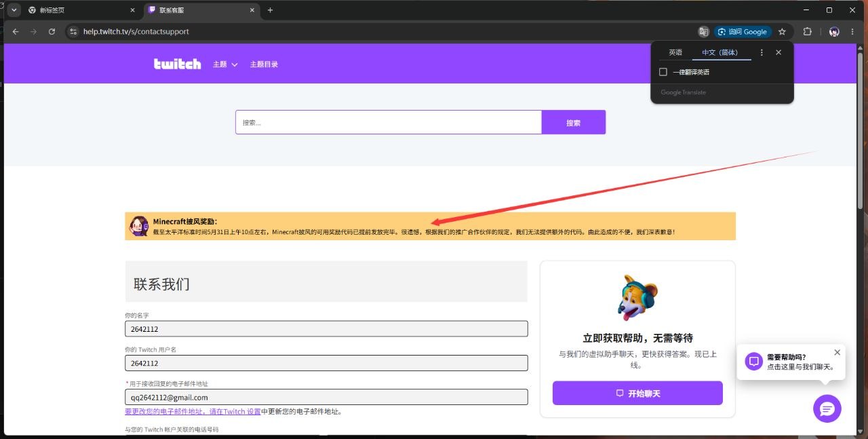The image size is (868, 439).
Task: Dismiss the 需要帮助吗 chat popup
Action: 837,352
